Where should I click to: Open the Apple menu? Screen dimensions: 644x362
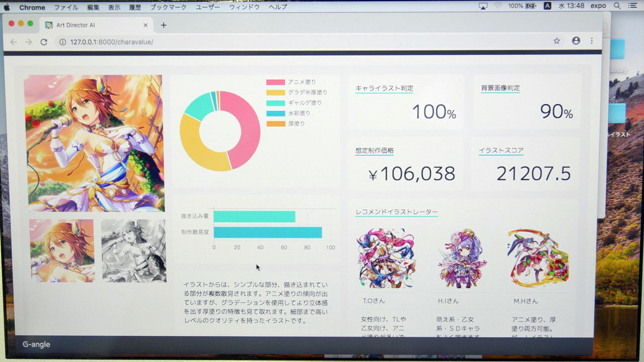tap(7, 7)
